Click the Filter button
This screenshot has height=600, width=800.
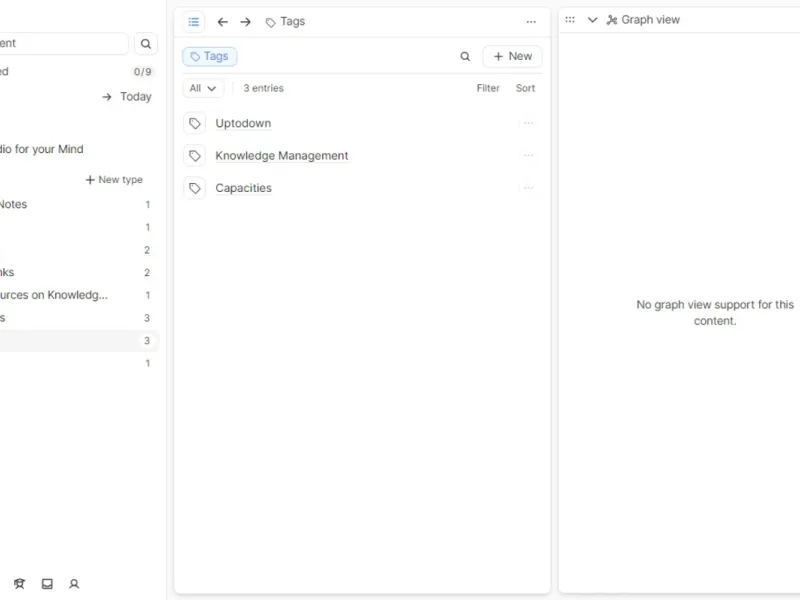tap(488, 88)
